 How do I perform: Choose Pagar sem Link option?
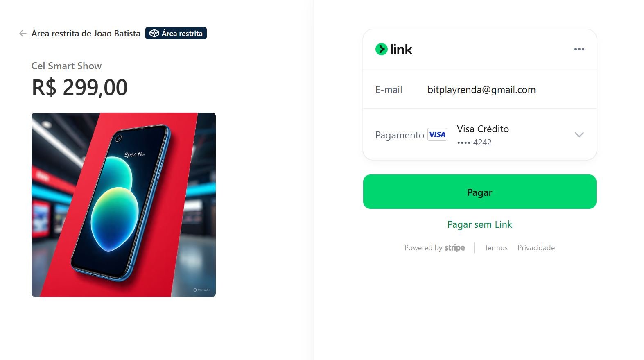click(x=479, y=224)
